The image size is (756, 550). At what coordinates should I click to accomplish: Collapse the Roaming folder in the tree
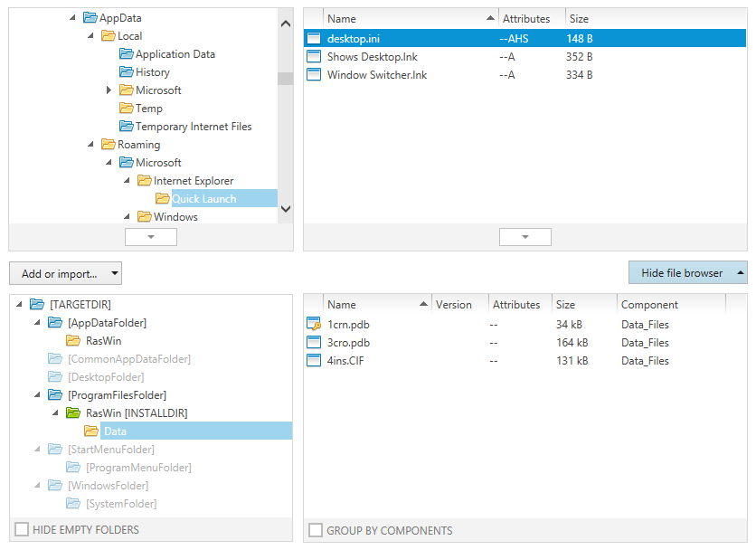pyautogui.click(x=88, y=144)
